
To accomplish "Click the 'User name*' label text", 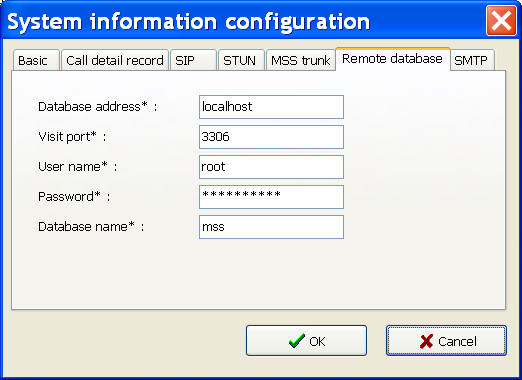I will point(73,166).
